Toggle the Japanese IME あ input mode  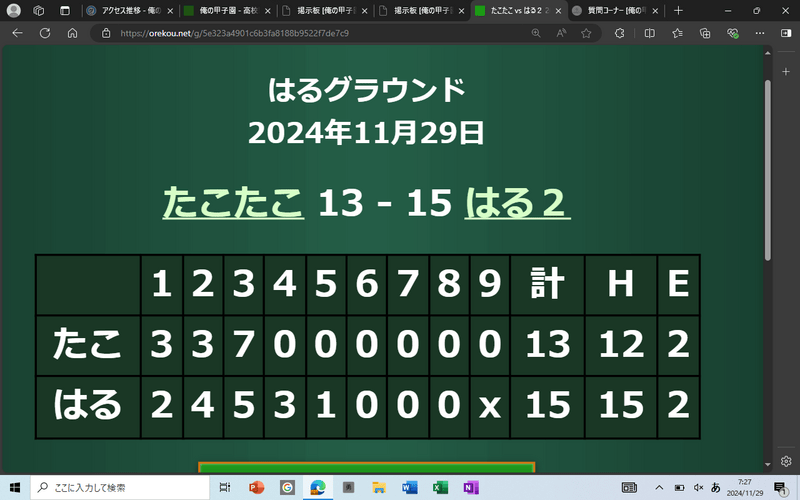716,487
